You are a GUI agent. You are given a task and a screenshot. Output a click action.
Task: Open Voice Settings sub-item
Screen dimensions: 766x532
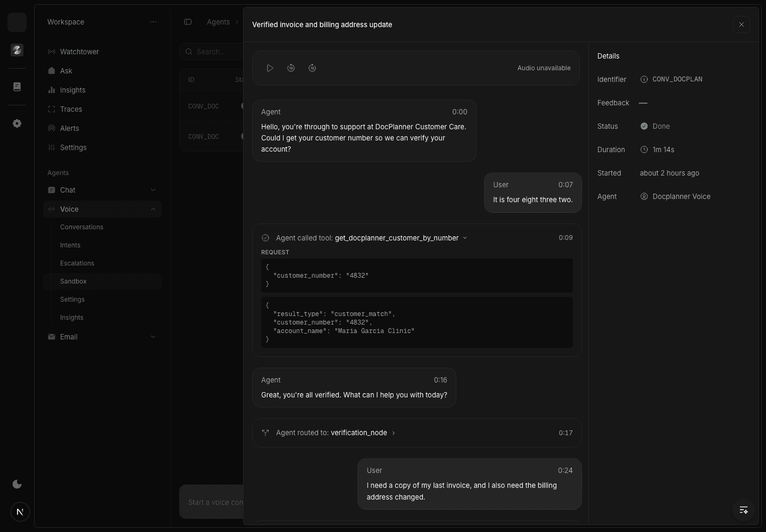(72, 300)
